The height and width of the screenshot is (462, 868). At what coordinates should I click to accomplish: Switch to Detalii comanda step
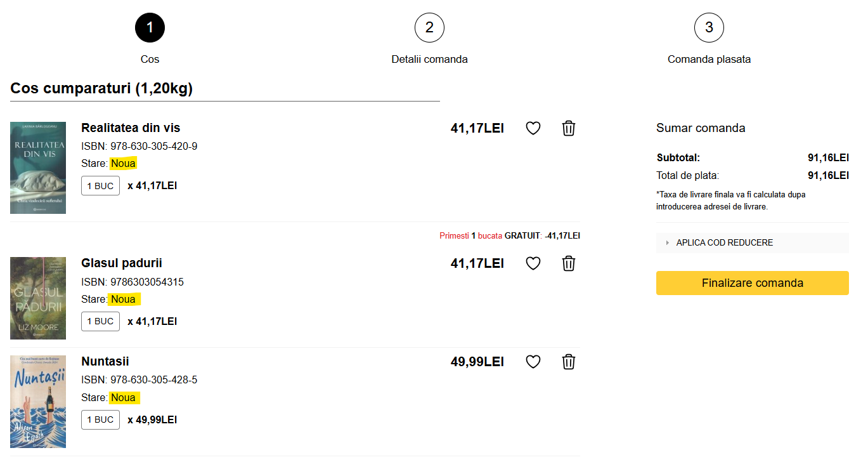point(429,59)
